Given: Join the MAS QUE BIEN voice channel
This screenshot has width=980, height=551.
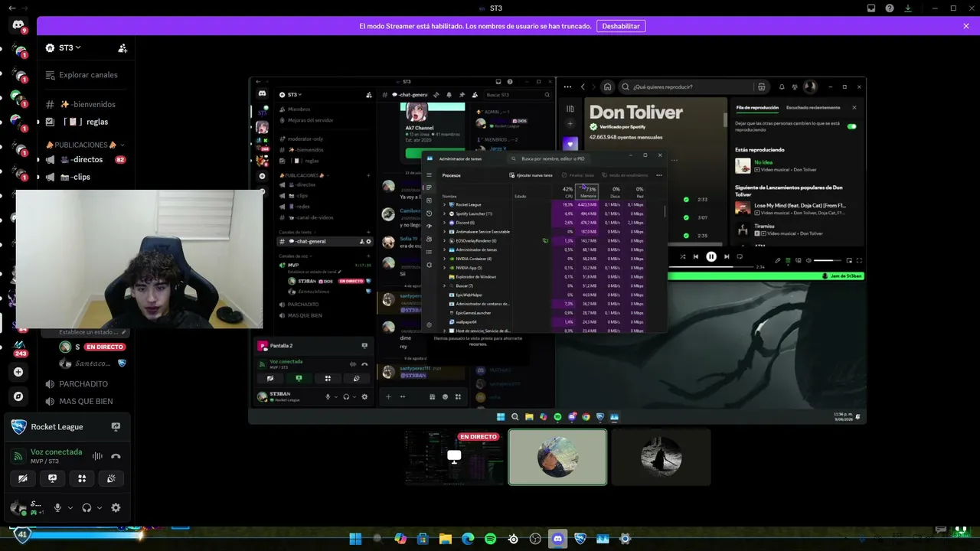Looking at the screenshot, I should coord(86,401).
